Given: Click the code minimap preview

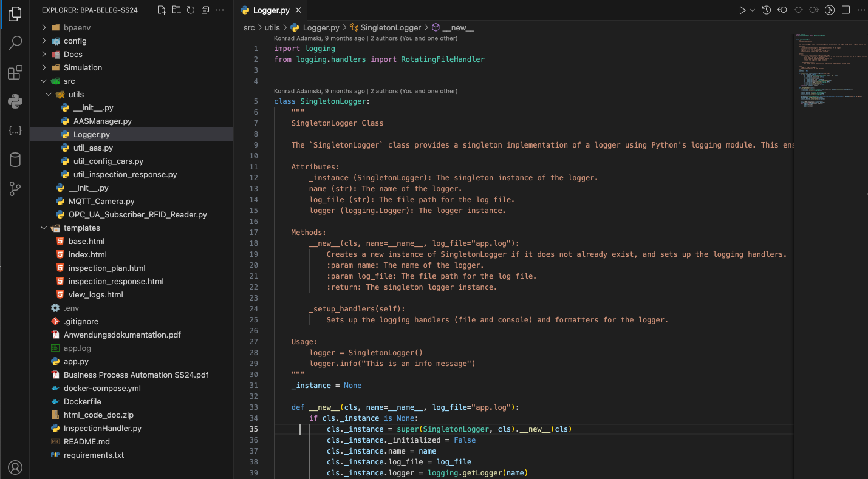Looking at the screenshot, I should tap(830, 72).
